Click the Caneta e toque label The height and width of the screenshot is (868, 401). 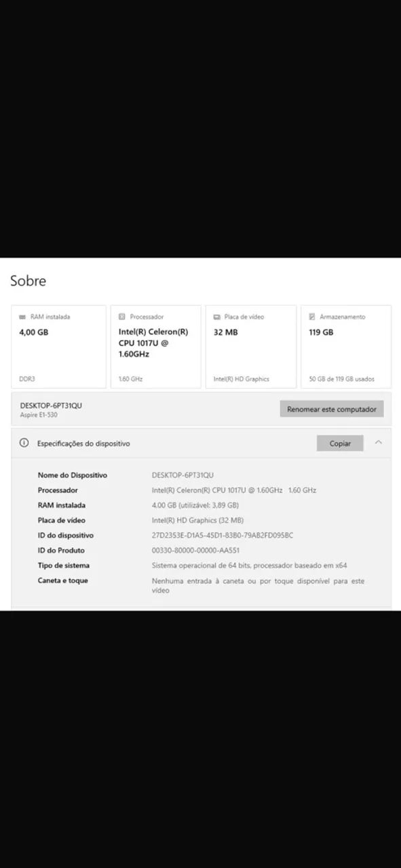(62, 580)
